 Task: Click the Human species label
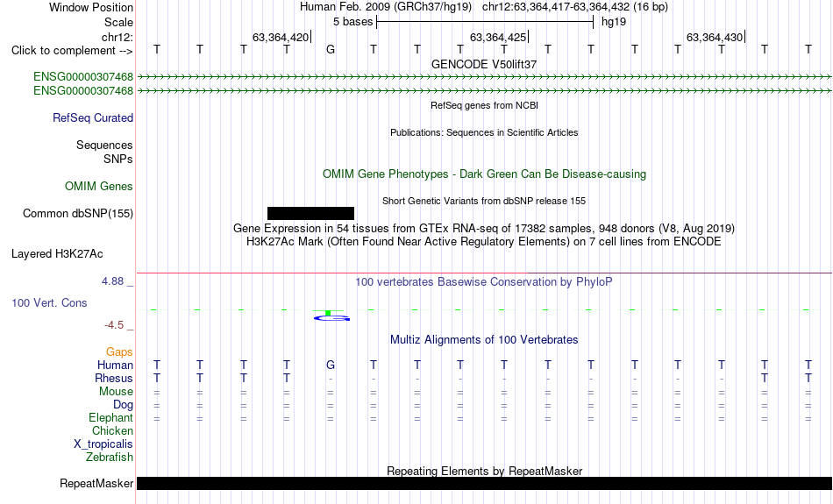click(x=115, y=366)
